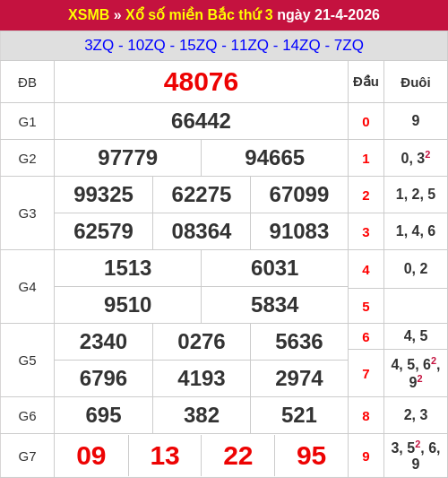Click G4 number 1513
Screen dimensions: 448x478
127,268
